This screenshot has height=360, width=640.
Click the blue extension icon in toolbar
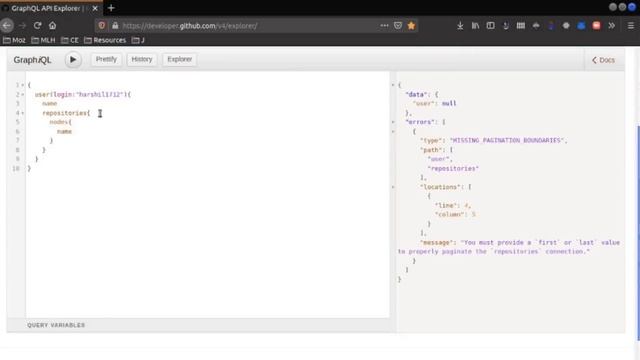tap(581, 26)
